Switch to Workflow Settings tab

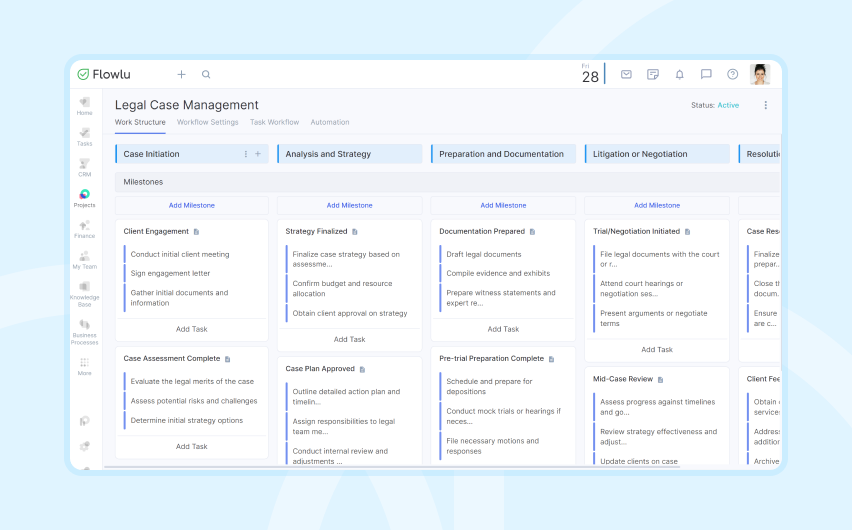click(x=208, y=122)
